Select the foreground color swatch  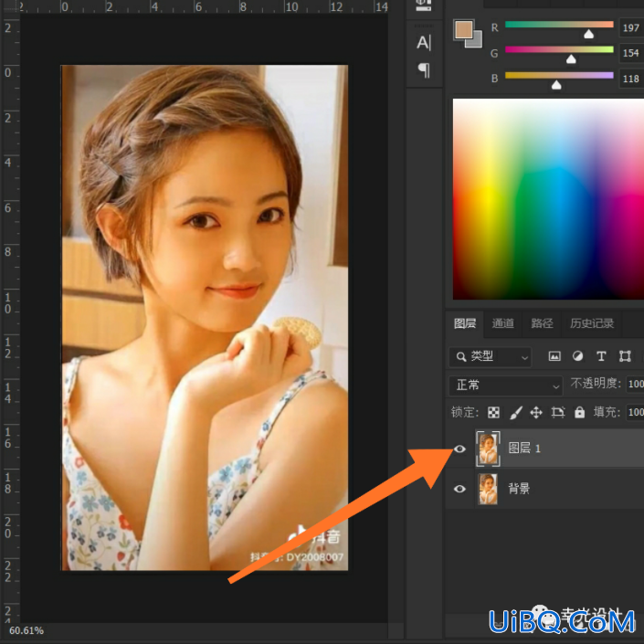click(463, 29)
